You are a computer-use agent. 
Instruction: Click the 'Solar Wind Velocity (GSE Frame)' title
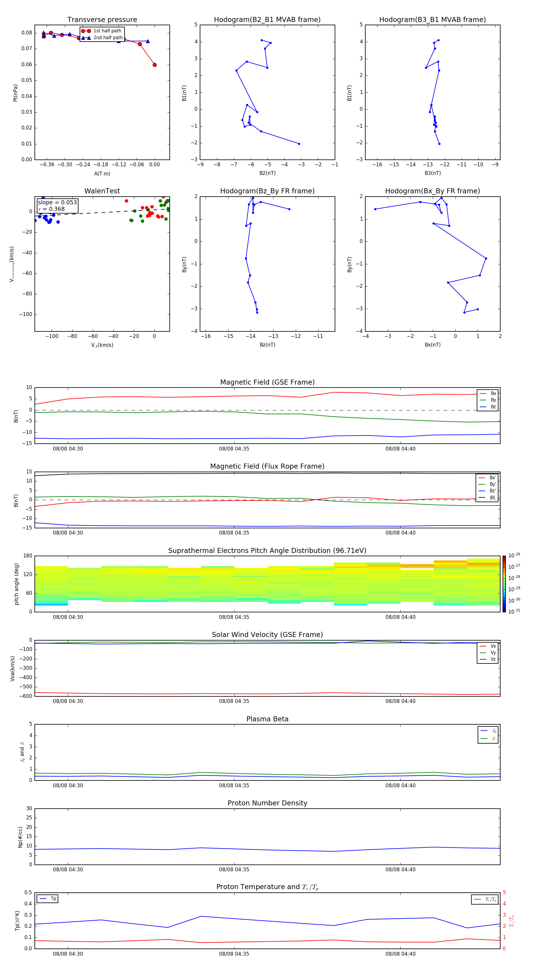point(267,635)
